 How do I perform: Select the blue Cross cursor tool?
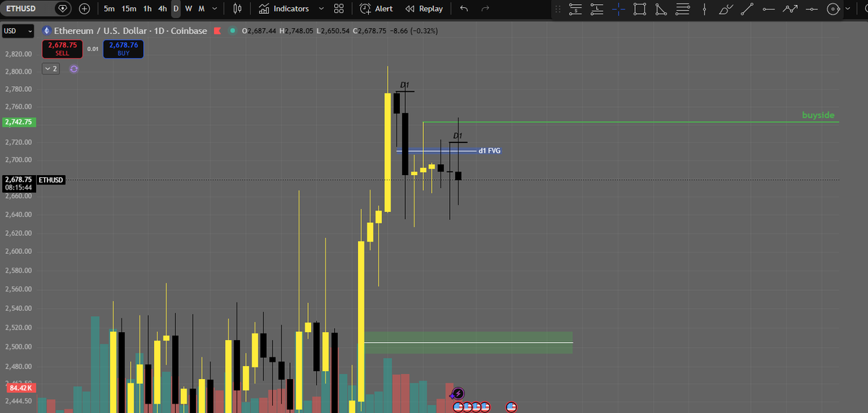[618, 9]
